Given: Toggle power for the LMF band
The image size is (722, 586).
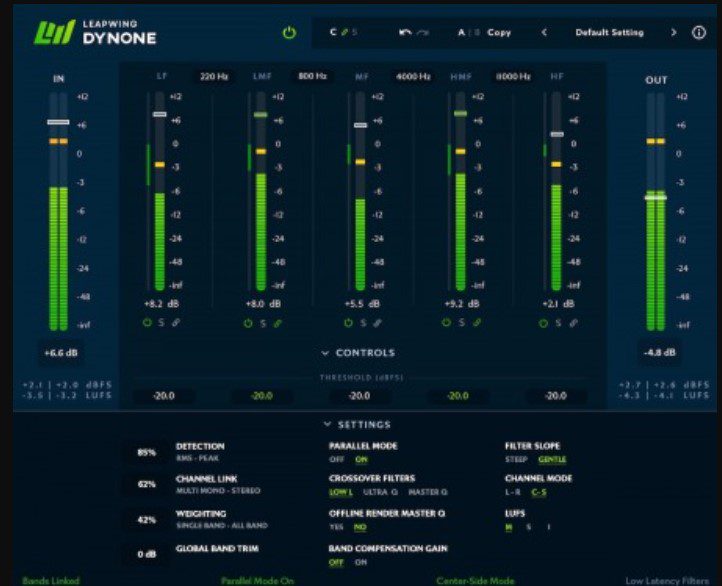Looking at the screenshot, I should (x=248, y=323).
